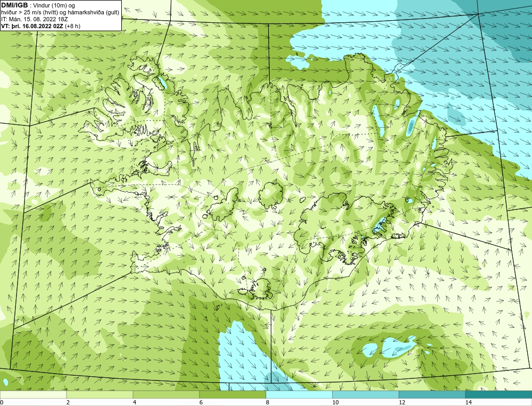Click the 8–10 m/s light cyan legend swatch

click(299, 394)
